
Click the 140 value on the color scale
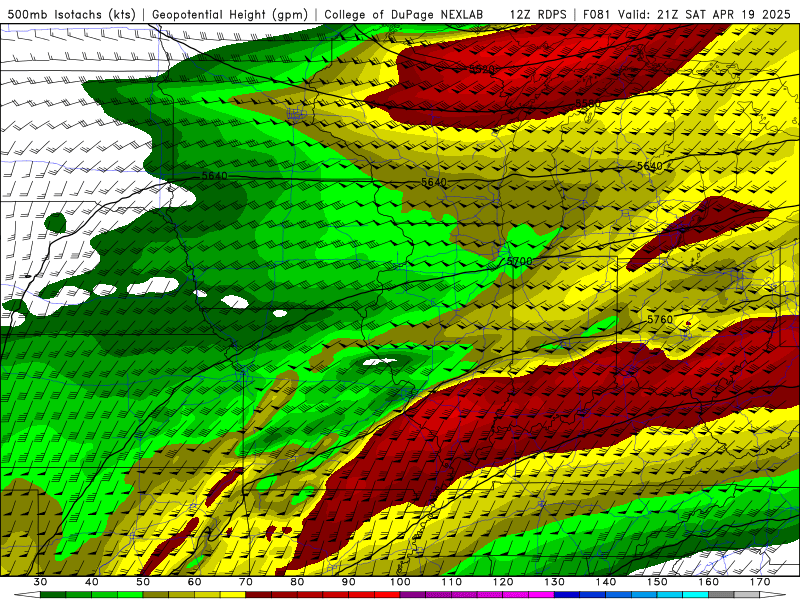point(606,582)
